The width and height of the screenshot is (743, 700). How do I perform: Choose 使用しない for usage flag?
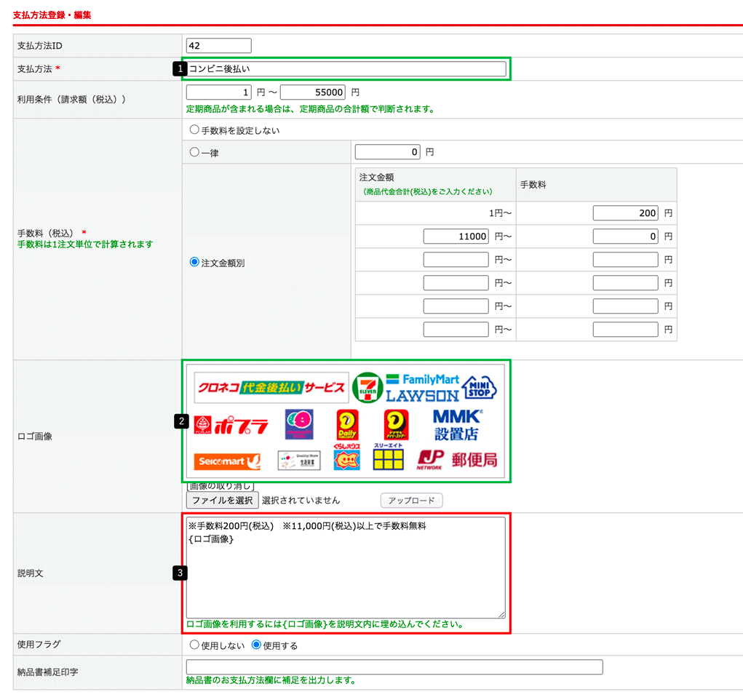[194, 645]
